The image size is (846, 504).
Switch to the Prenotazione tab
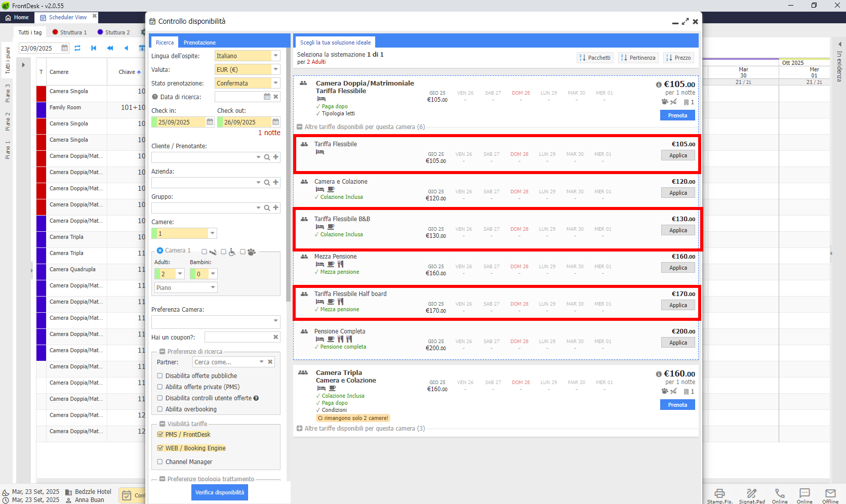(199, 43)
